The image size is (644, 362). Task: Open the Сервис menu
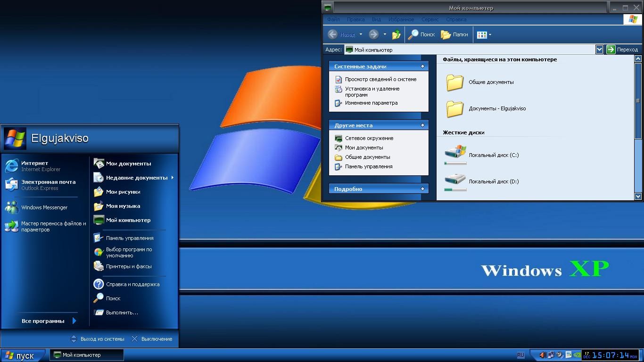click(x=430, y=19)
